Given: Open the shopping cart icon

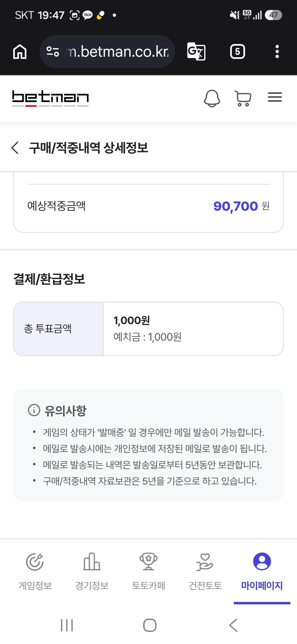Looking at the screenshot, I should coord(243,99).
